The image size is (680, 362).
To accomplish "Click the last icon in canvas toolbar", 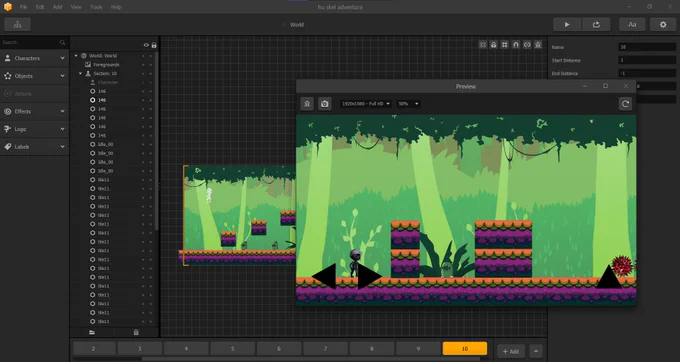I will (x=538, y=45).
